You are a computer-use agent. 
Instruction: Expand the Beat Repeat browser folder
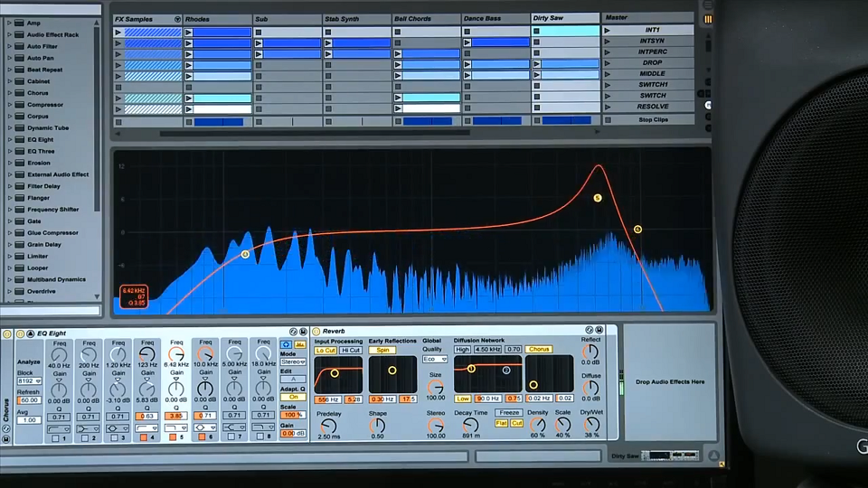[10, 70]
